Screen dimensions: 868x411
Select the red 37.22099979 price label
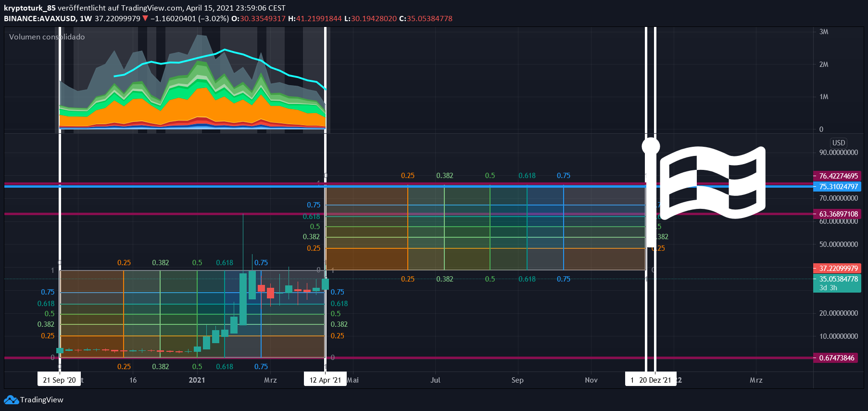click(x=838, y=269)
